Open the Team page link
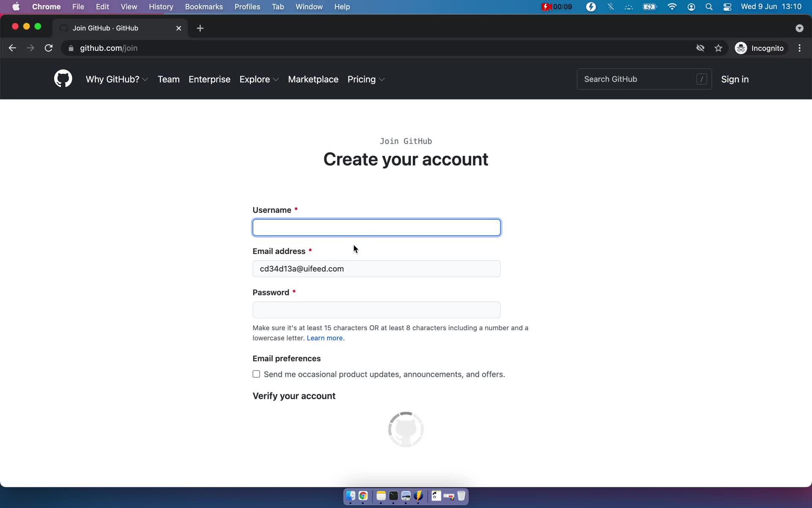The image size is (812, 508). [169, 79]
